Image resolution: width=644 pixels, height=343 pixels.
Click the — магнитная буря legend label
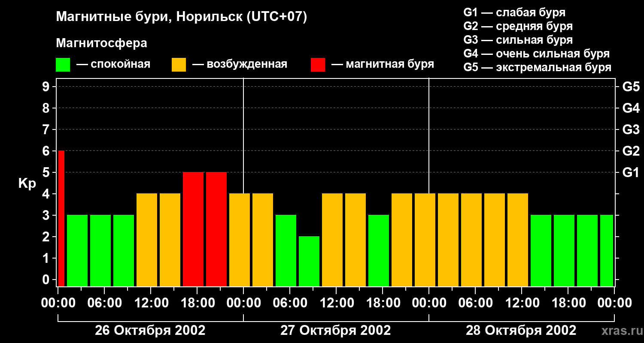click(x=383, y=64)
